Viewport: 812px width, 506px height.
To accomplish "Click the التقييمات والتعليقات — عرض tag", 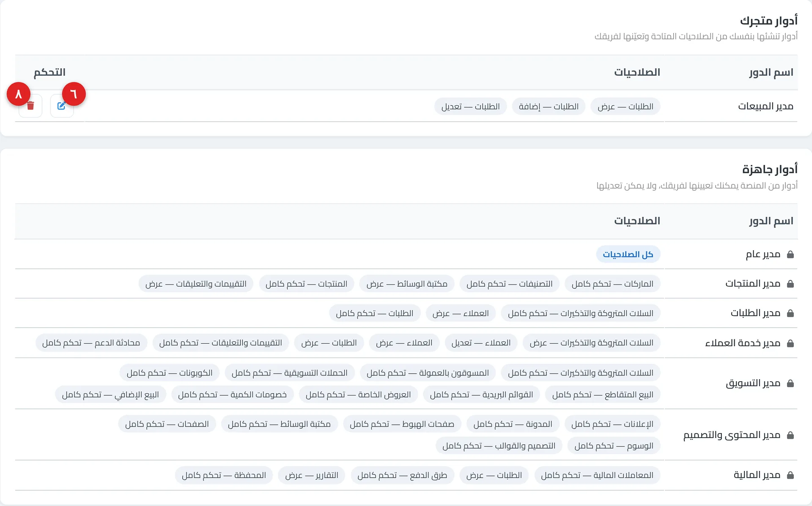I will click(x=196, y=284).
